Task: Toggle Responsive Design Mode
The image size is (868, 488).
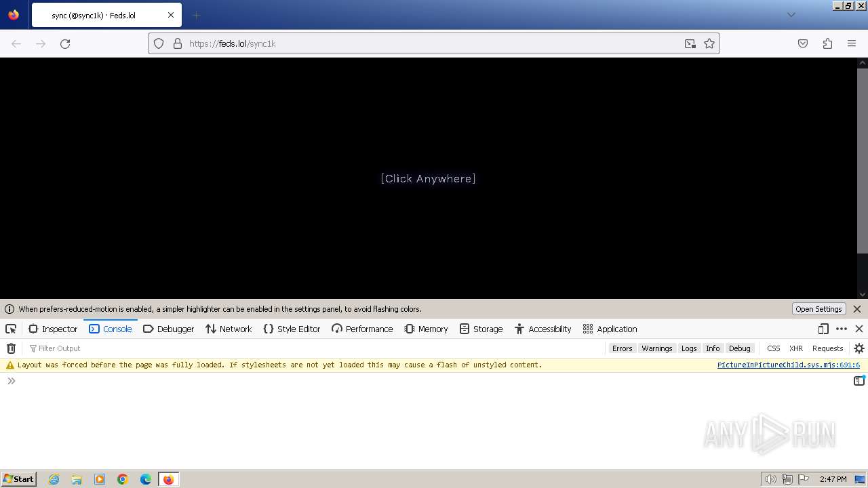Action: tap(823, 329)
